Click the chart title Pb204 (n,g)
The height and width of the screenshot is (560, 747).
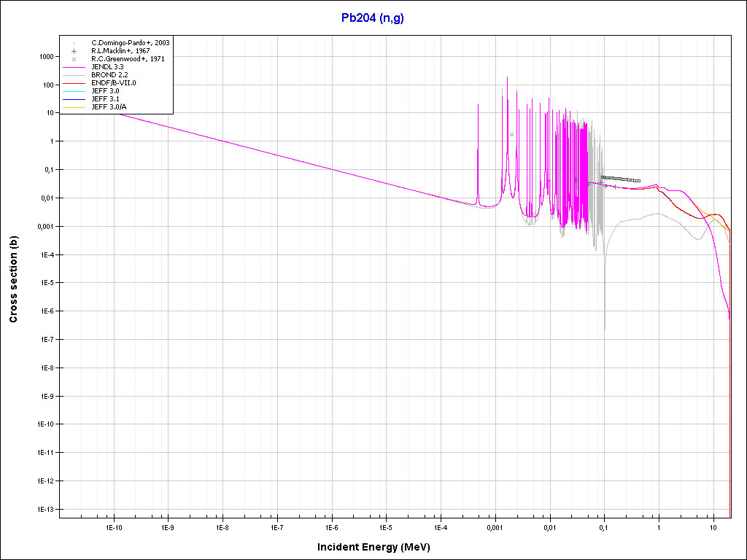(x=373, y=18)
